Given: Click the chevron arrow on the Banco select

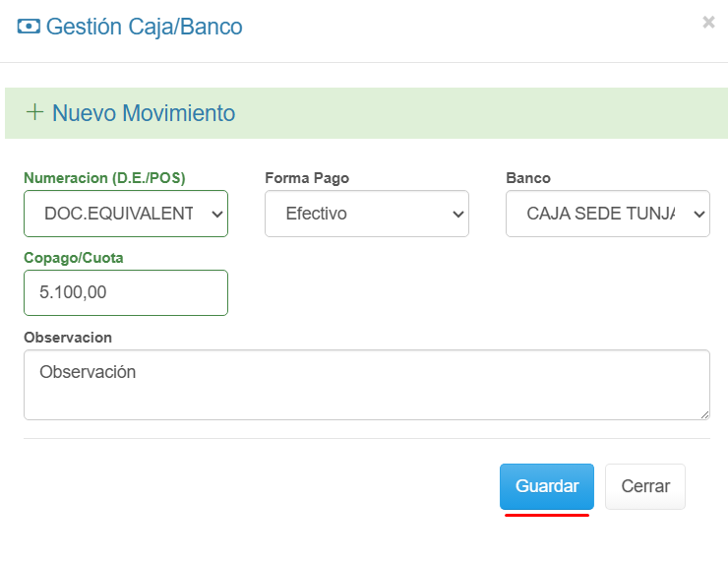Looking at the screenshot, I should (698, 214).
